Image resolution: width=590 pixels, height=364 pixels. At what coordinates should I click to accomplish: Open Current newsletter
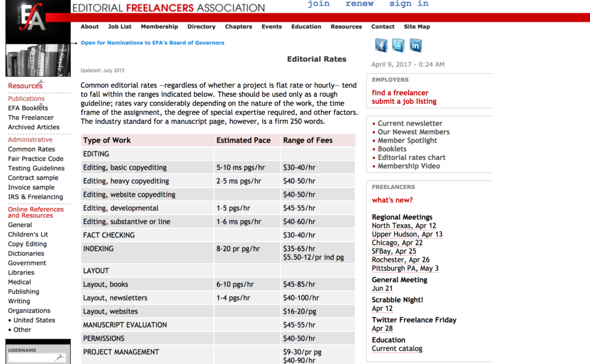click(x=410, y=123)
